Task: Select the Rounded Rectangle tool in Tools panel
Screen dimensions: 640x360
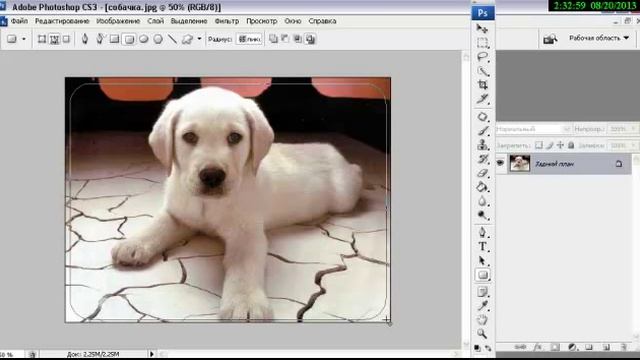Action: 482,275
